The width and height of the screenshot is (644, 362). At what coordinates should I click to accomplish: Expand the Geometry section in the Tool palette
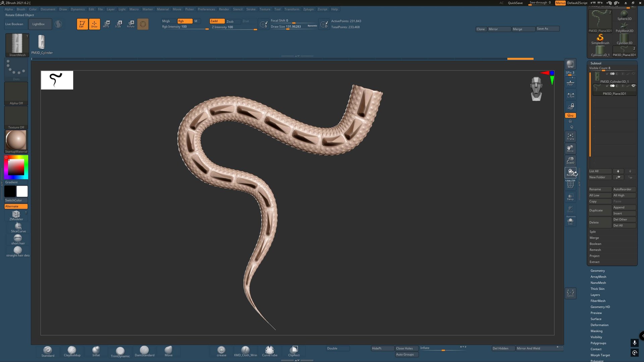click(597, 270)
